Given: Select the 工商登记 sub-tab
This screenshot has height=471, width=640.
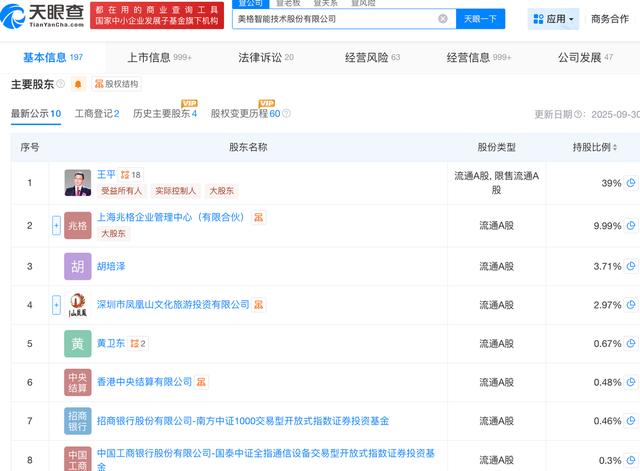Looking at the screenshot, I should pyautogui.click(x=96, y=114).
